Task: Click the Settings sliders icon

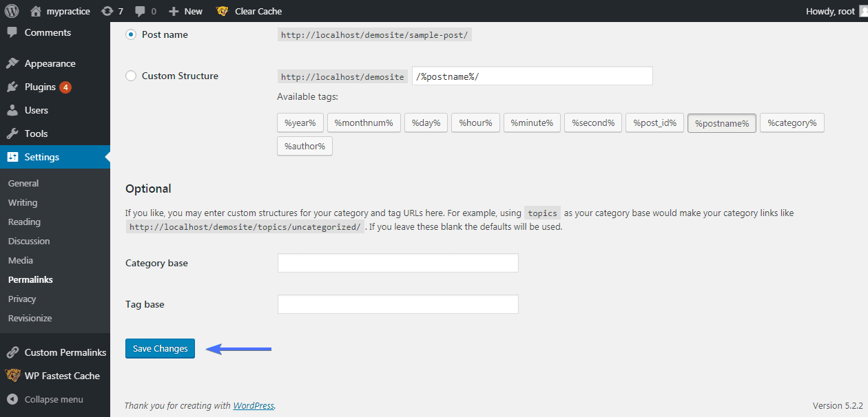Action: pyautogui.click(x=12, y=157)
